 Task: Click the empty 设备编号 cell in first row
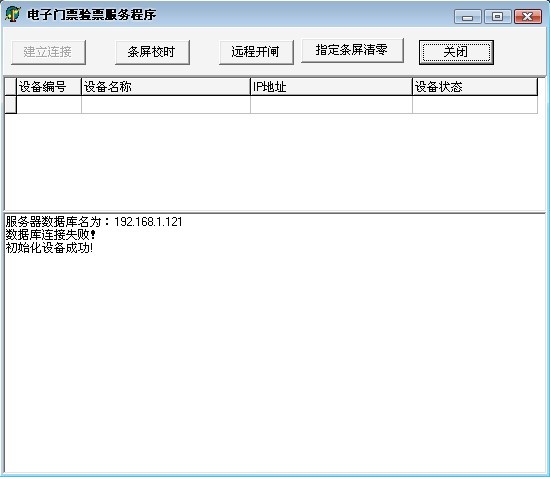[49, 105]
